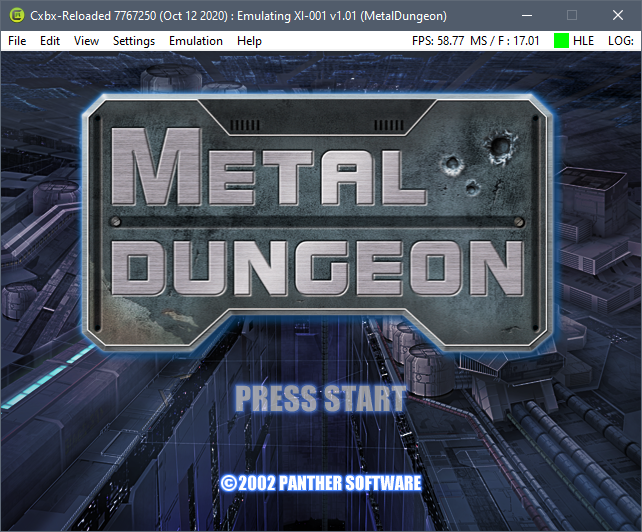The width and height of the screenshot is (642, 532).
Task: Open the Help menu
Action: tap(249, 41)
